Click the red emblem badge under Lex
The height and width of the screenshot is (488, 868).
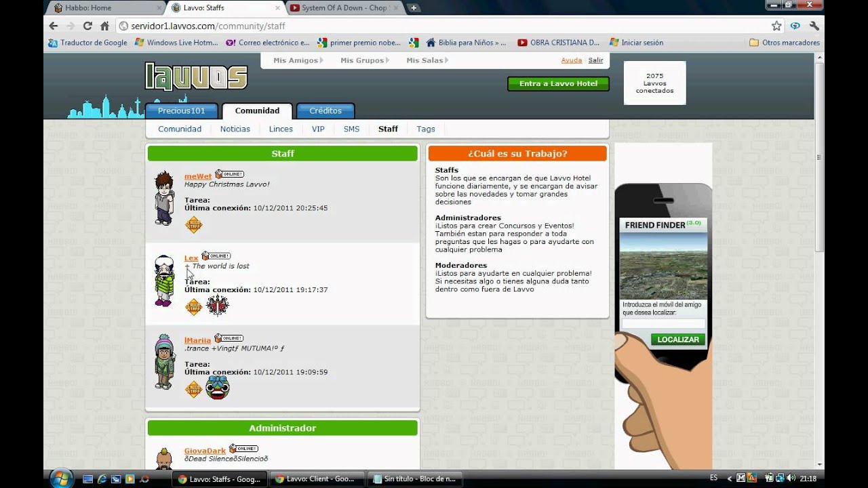click(218, 306)
